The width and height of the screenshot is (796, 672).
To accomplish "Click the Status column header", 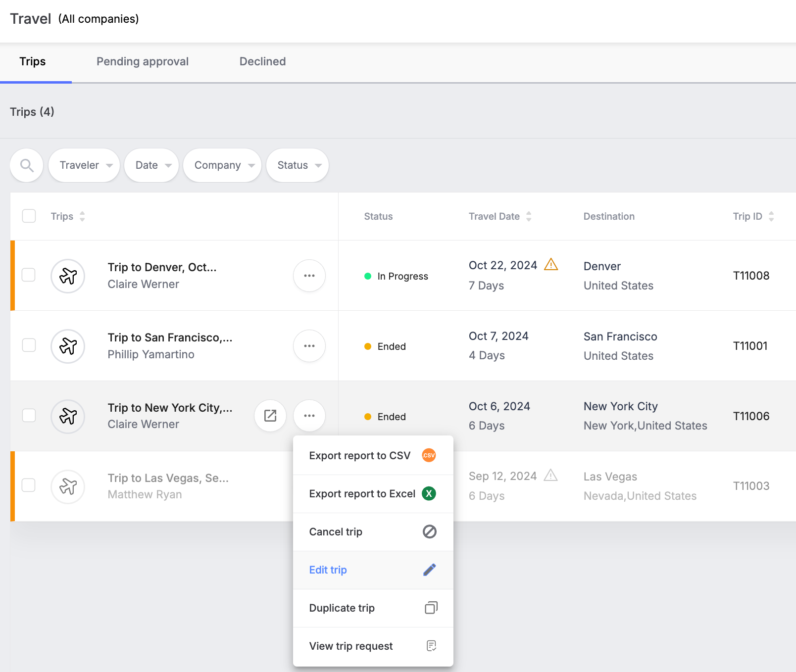I will click(378, 216).
